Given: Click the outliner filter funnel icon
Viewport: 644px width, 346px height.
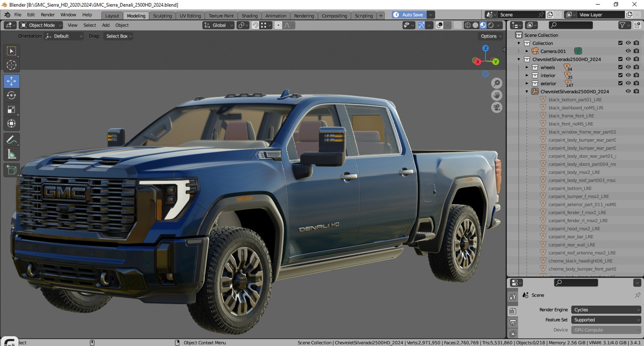Looking at the screenshot, I should 622,25.
